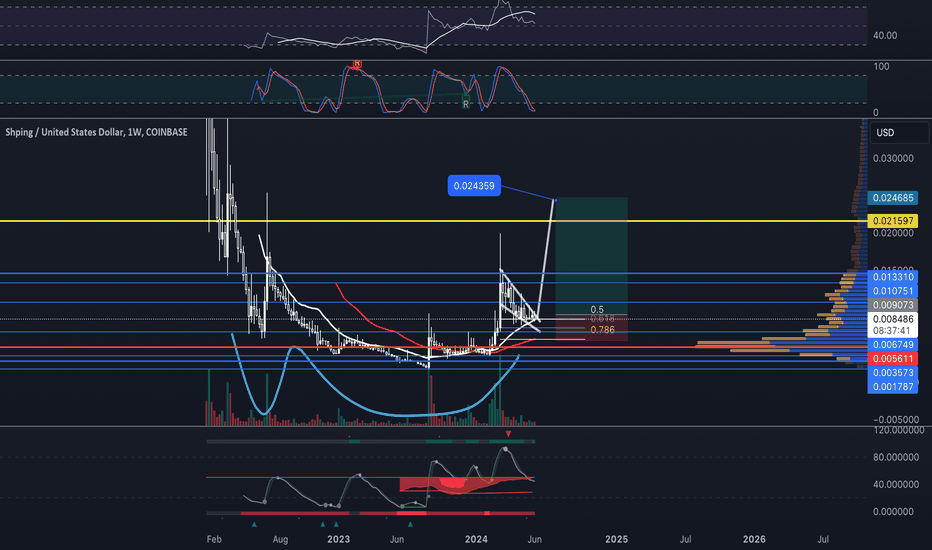Select the red down-triangle signal marker
Screen dimensions: 932x550
[x=508, y=434]
